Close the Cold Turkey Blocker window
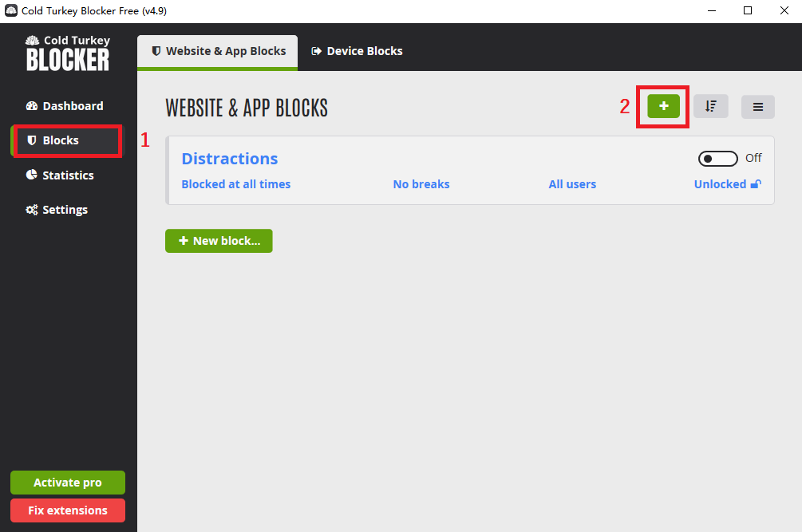This screenshot has height=532, width=802. [x=784, y=10]
